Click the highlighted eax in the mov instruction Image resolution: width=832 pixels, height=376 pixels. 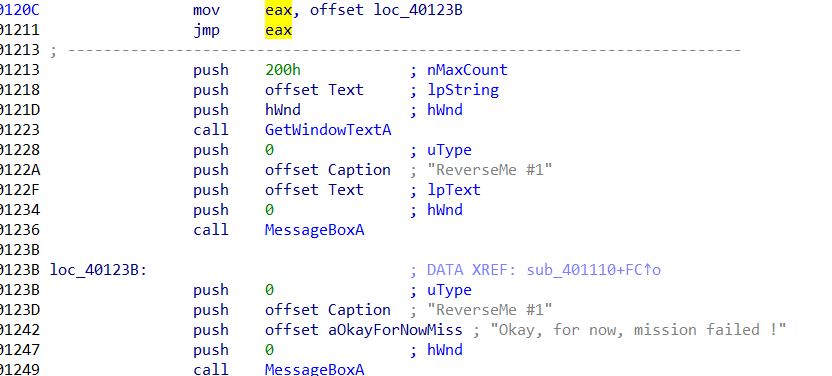pos(279,10)
